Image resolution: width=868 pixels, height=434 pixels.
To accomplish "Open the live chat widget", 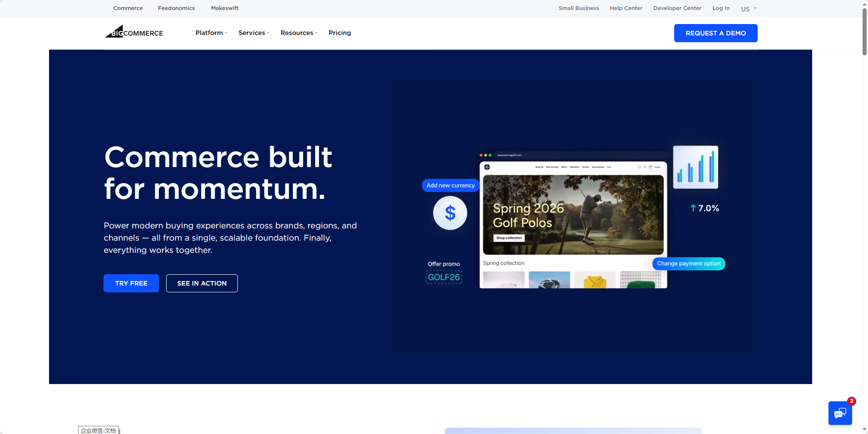I will coord(840,413).
